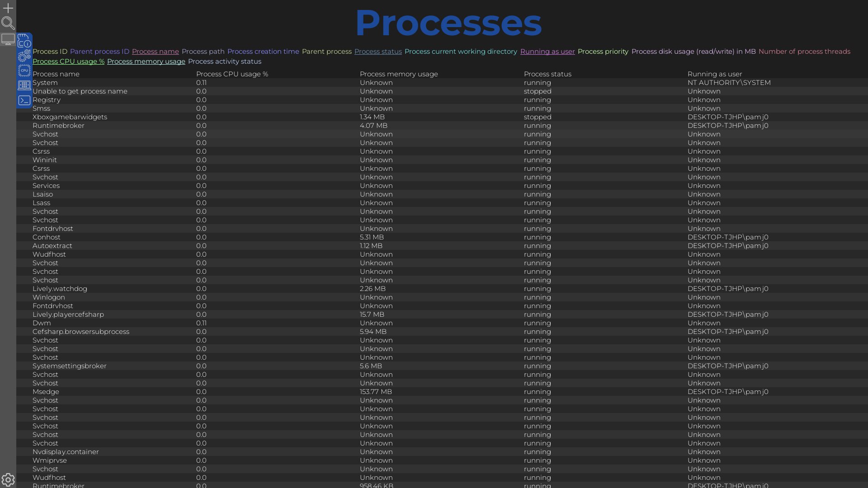Open the terminal prompt icon
The image size is (868, 488).
coord(24,100)
